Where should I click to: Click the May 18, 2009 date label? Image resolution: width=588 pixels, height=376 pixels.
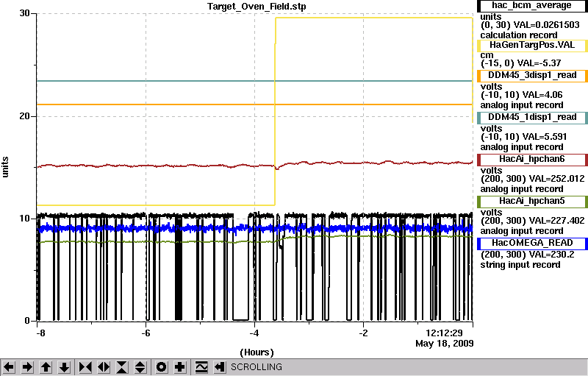[x=445, y=344]
